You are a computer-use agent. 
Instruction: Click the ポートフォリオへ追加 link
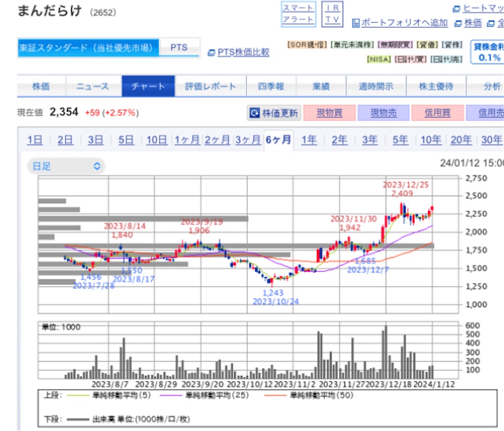tap(404, 23)
